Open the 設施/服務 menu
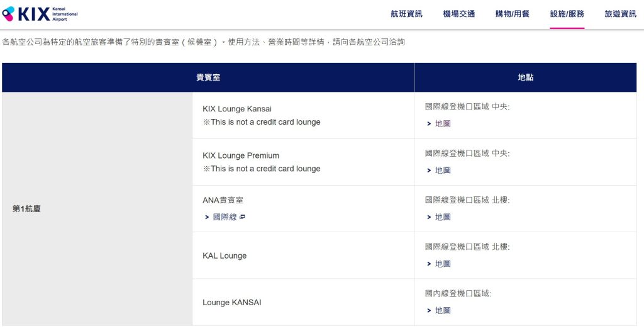Viewport: 644px width, 331px height. (567, 14)
